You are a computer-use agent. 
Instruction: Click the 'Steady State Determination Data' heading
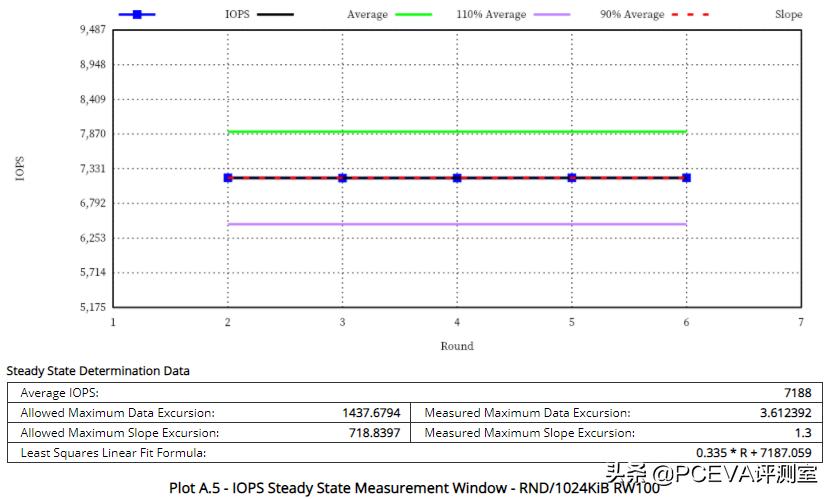point(98,371)
